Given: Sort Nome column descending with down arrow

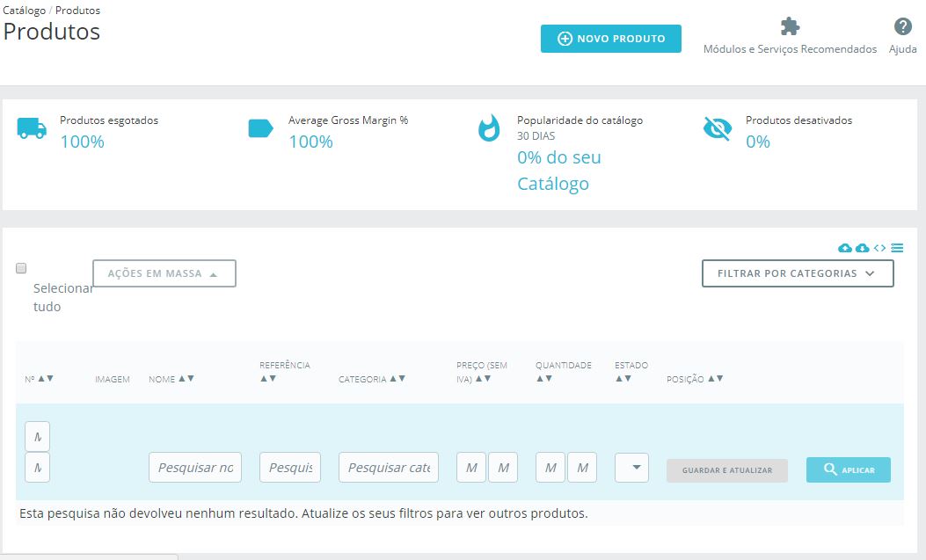Looking at the screenshot, I should point(190,378).
